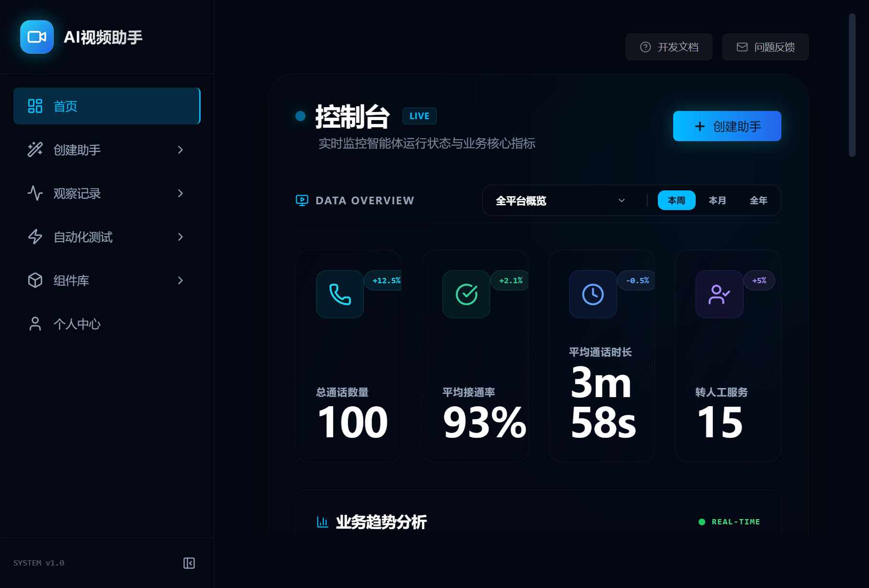Click the phone icon on 总通话数量 card
869x588 pixels.
pyautogui.click(x=340, y=294)
